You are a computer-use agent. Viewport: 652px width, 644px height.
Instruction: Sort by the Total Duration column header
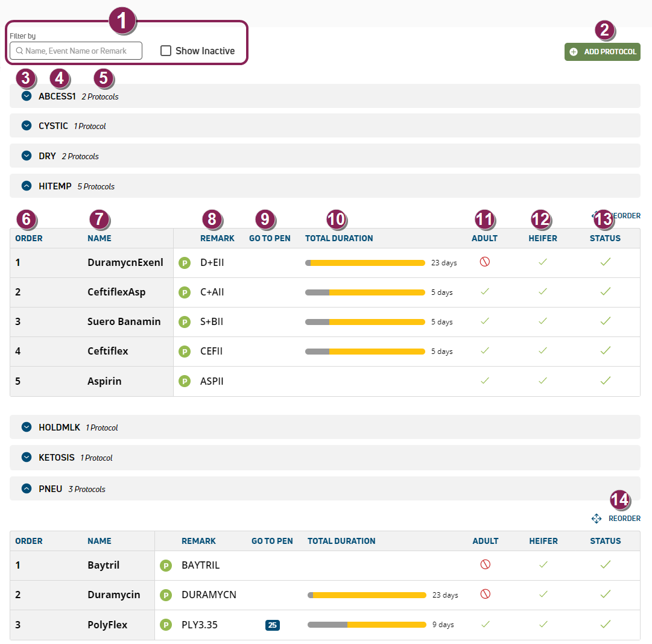point(339,238)
